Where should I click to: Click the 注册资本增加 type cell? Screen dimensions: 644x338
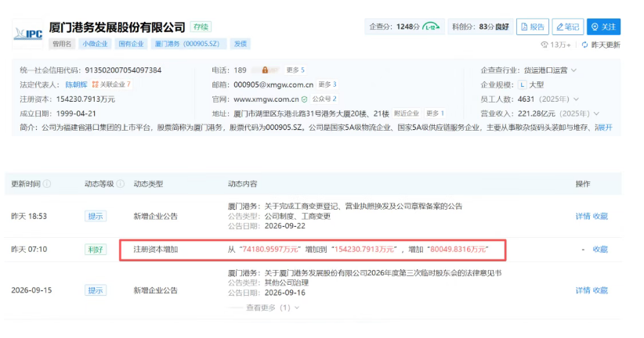[156, 250]
